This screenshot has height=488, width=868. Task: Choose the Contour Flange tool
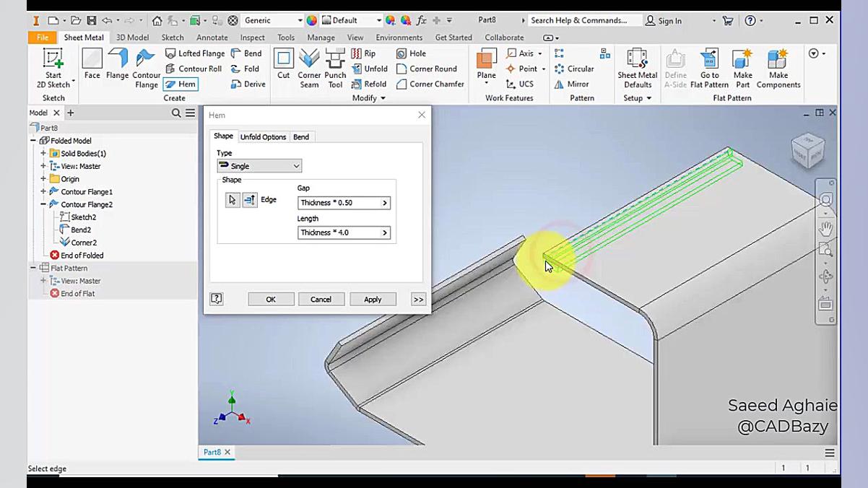pos(146,69)
